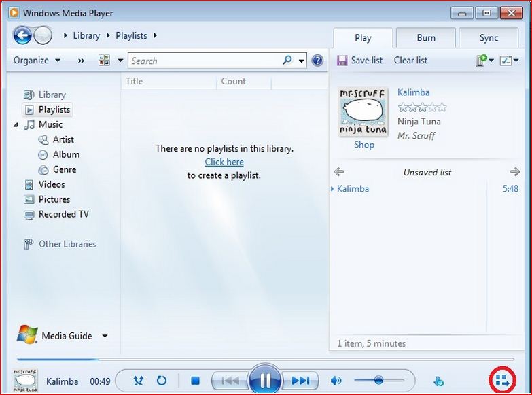Click Save list

359,61
